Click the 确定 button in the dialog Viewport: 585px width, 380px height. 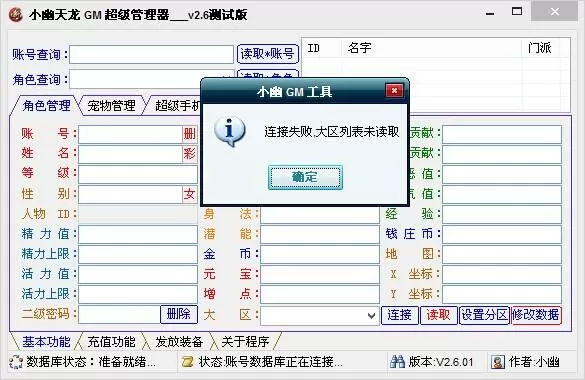305,177
